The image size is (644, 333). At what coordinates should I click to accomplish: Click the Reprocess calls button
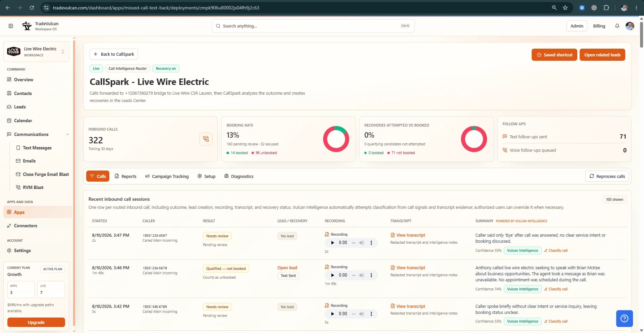tap(607, 176)
